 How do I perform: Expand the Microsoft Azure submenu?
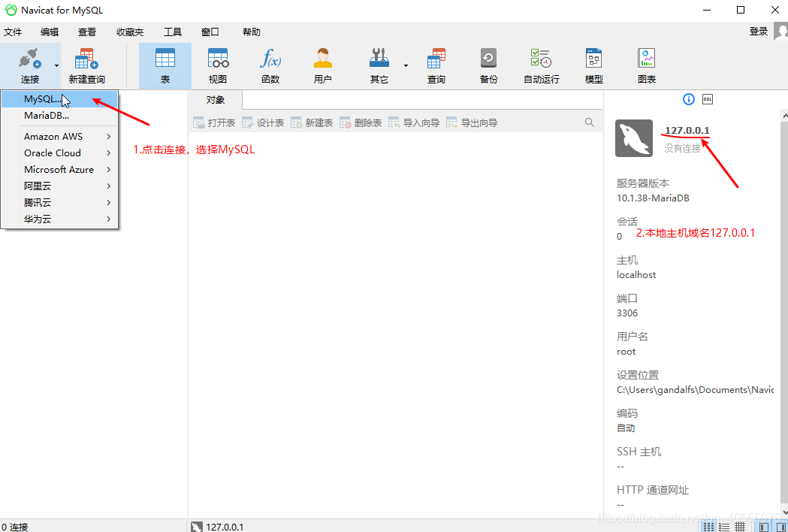click(109, 170)
